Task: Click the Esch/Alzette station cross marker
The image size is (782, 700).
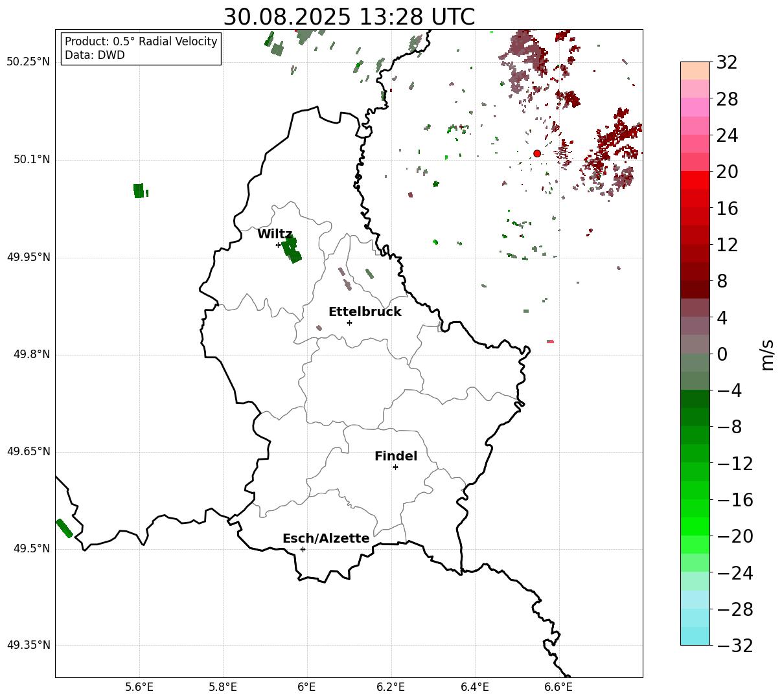Action: (303, 549)
